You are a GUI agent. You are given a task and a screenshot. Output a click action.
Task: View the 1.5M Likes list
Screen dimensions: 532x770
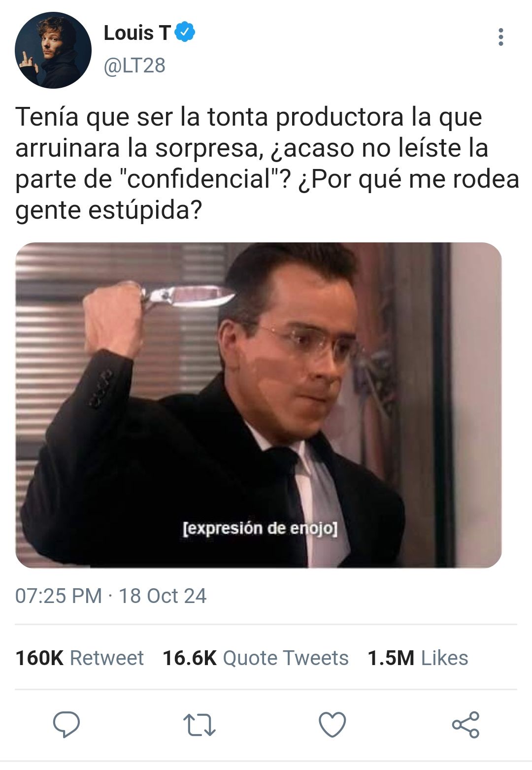[418, 658]
